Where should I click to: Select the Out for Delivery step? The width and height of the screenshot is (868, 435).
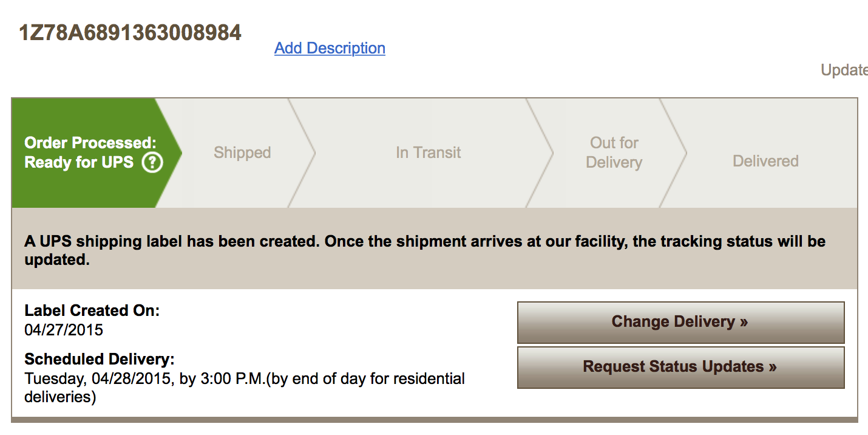point(614,152)
